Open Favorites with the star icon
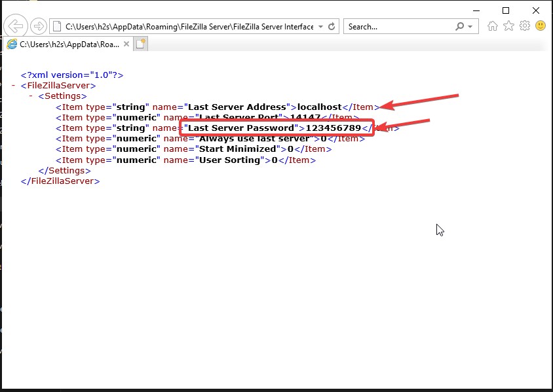Screen dimensions: 553x392 [x=508, y=26]
